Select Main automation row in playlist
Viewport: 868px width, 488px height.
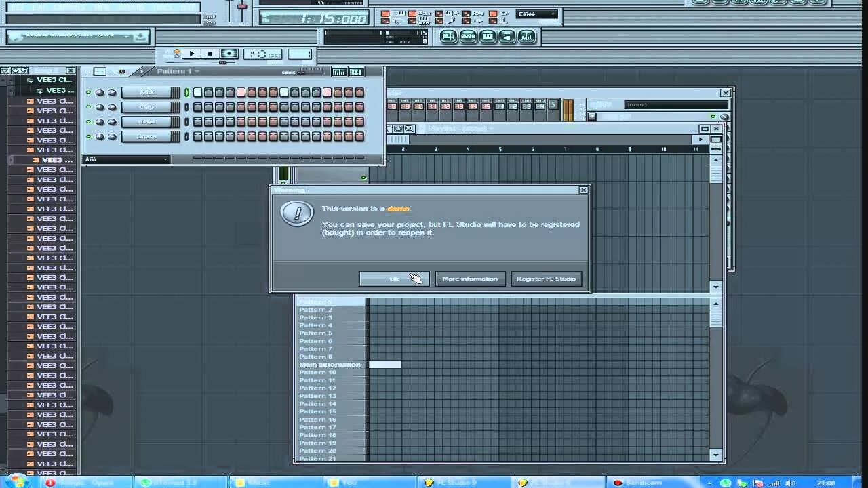(x=331, y=365)
